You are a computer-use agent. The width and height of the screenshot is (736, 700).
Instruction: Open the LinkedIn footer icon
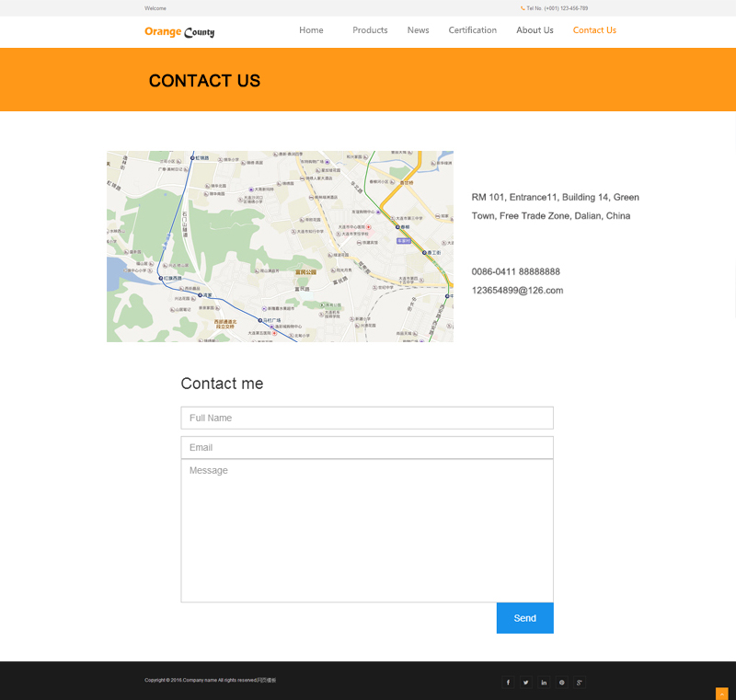click(544, 682)
